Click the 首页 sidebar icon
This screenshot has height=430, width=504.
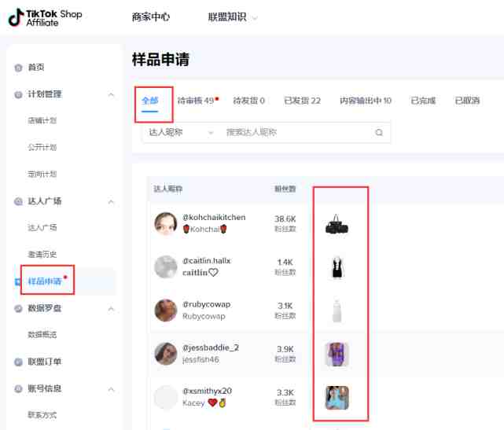(18, 68)
